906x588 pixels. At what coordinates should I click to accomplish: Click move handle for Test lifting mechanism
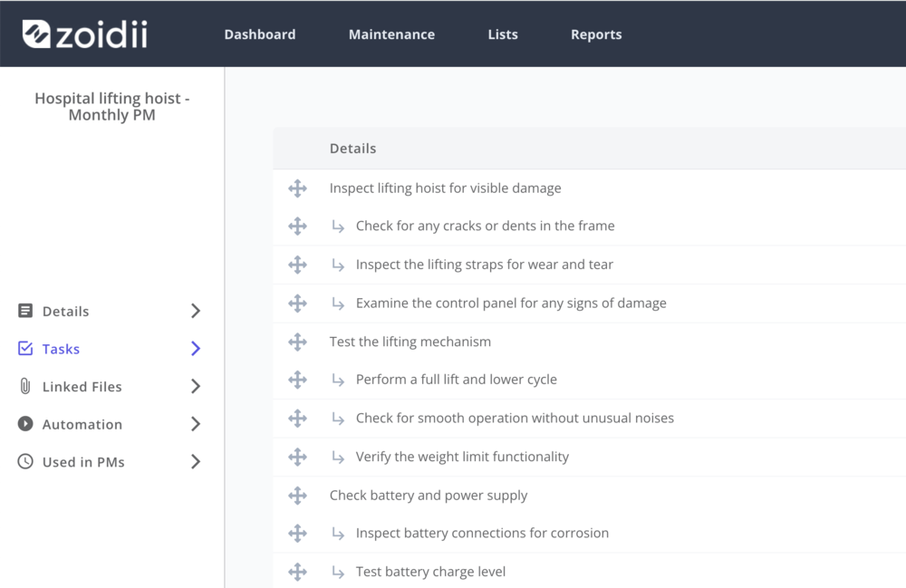tap(297, 342)
